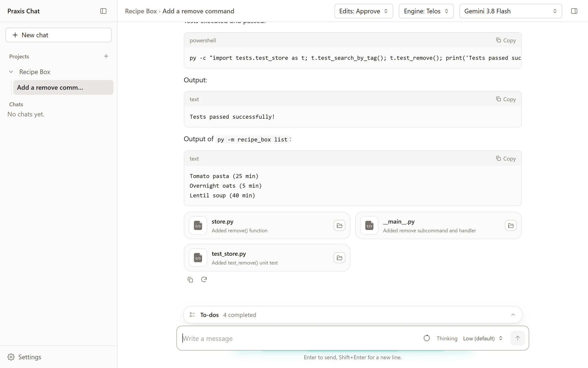Click '4 completed' to-dos status

click(240, 315)
